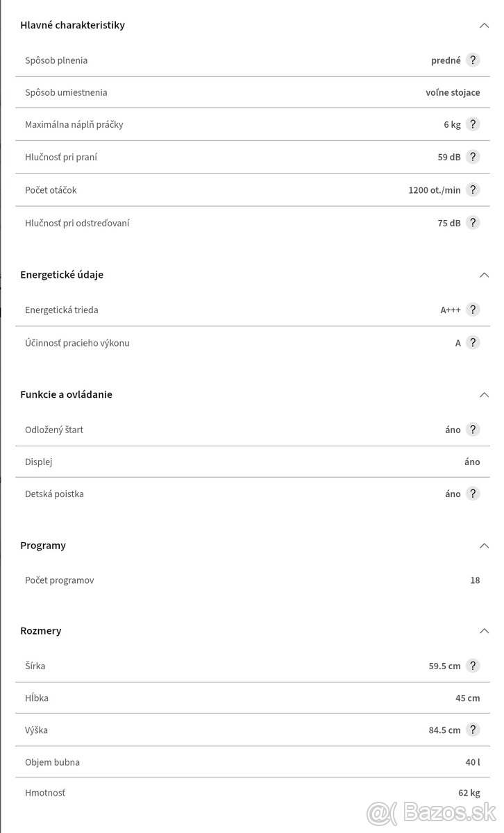
Task: Open Odložený štart help tooltip
Action: (x=473, y=430)
